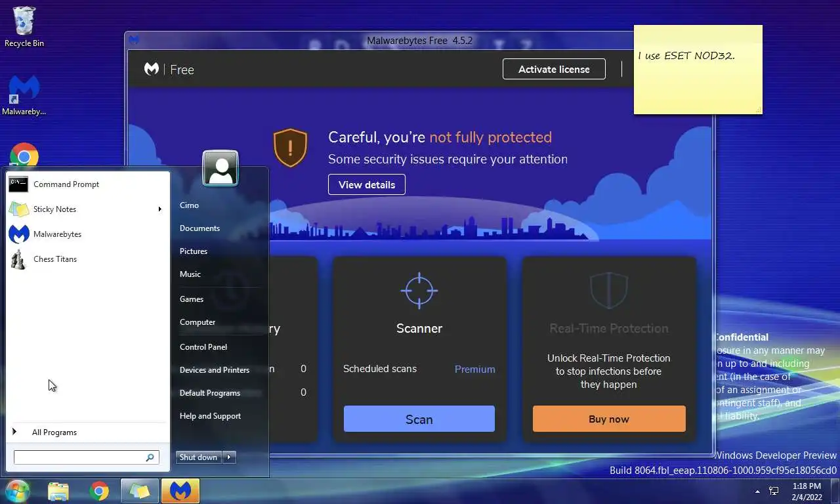Click the Scanner card title
The width and height of the screenshot is (840, 504).
coord(419,328)
